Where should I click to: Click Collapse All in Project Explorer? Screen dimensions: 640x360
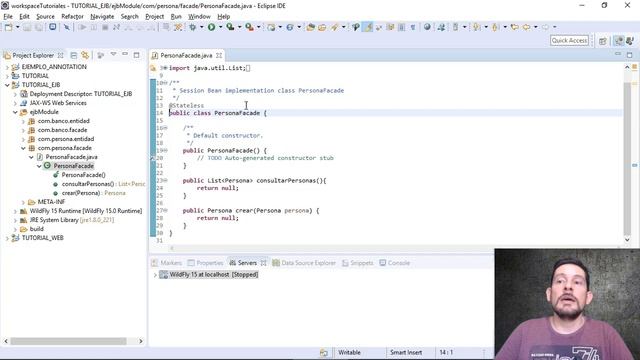pyautogui.click(x=73, y=55)
